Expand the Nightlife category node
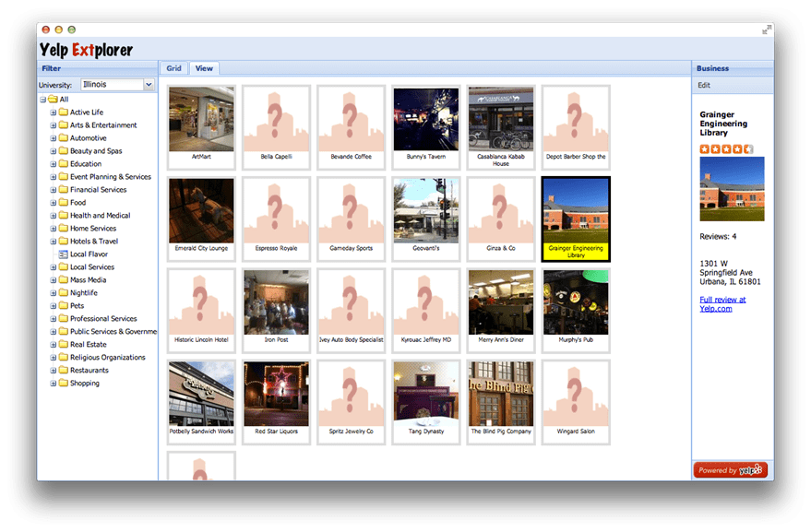 click(53, 292)
